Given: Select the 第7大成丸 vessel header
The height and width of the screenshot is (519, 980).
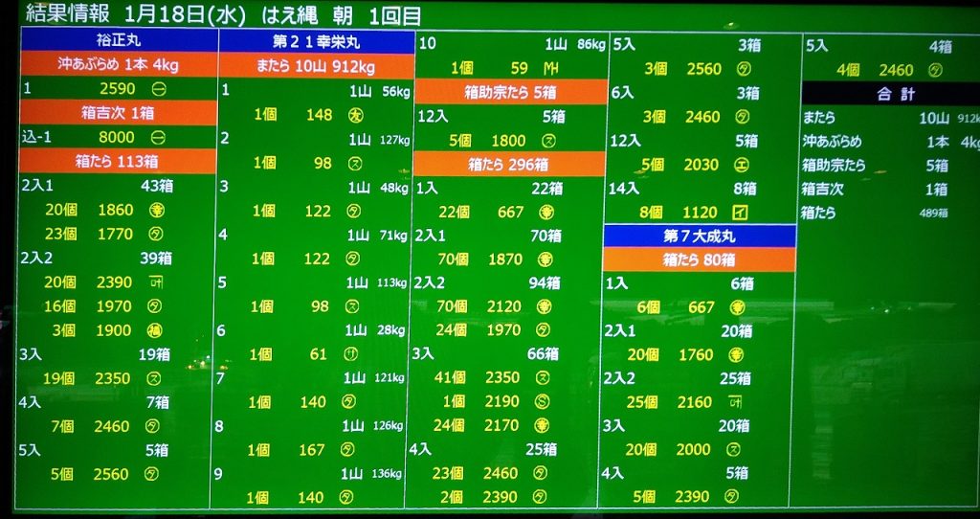Looking at the screenshot, I should pos(699,236).
